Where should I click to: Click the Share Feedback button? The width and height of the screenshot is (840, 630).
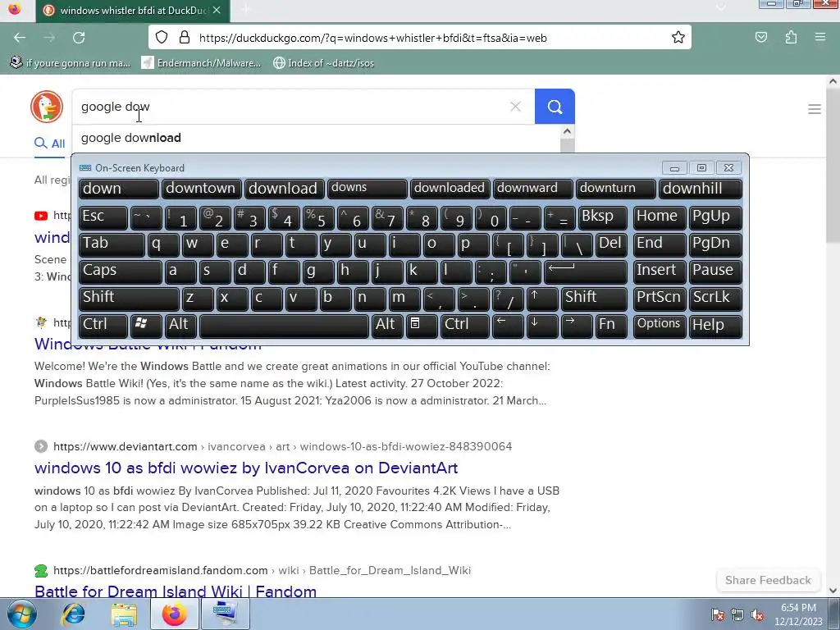(768, 580)
